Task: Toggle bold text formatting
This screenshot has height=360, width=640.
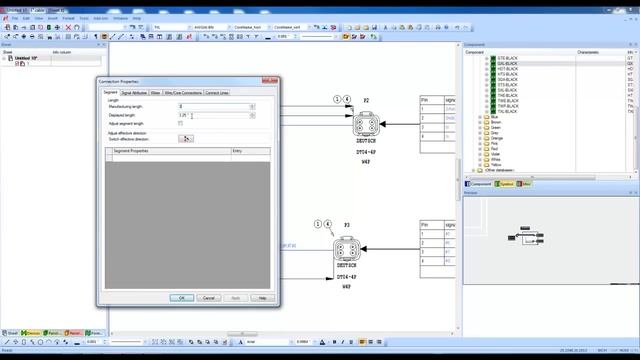Action: click(x=334, y=342)
